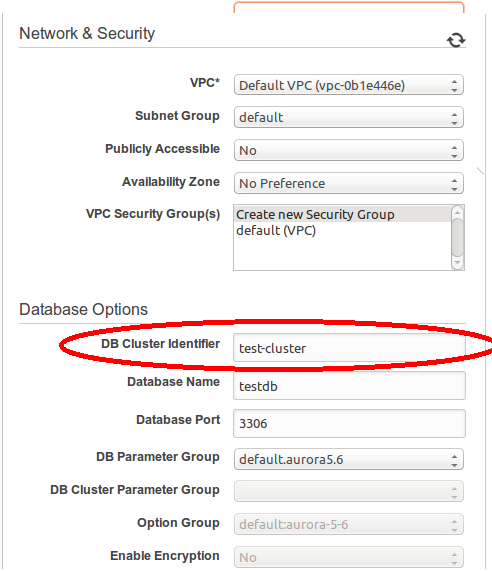
Task: Click the Database Name text field
Action: click(349, 386)
